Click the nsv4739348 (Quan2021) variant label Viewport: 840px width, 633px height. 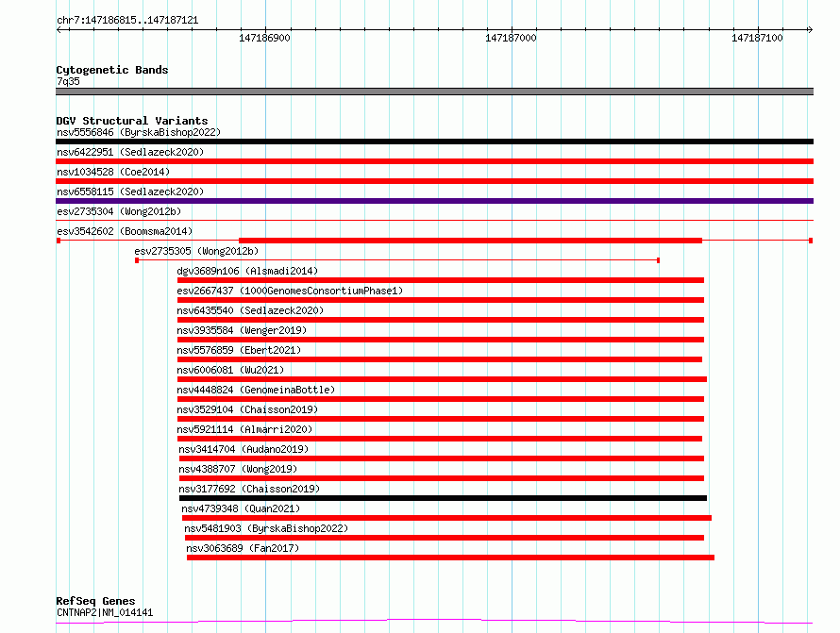point(244,508)
